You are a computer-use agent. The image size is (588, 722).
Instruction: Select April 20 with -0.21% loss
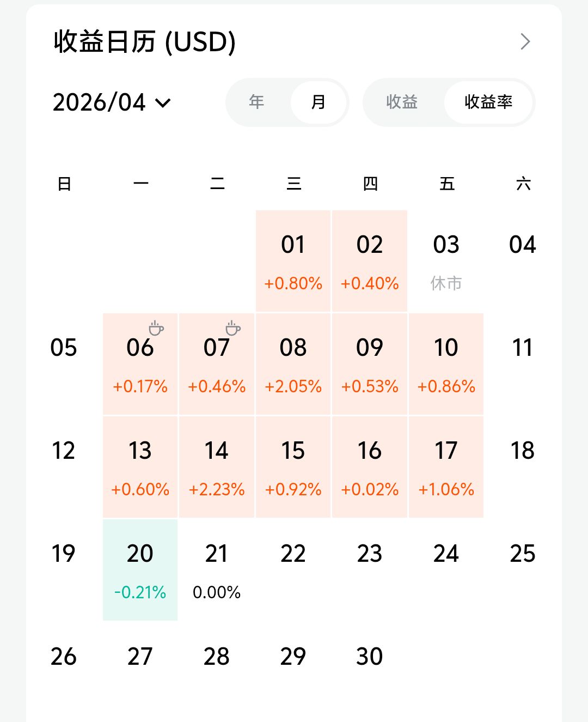click(x=140, y=569)
